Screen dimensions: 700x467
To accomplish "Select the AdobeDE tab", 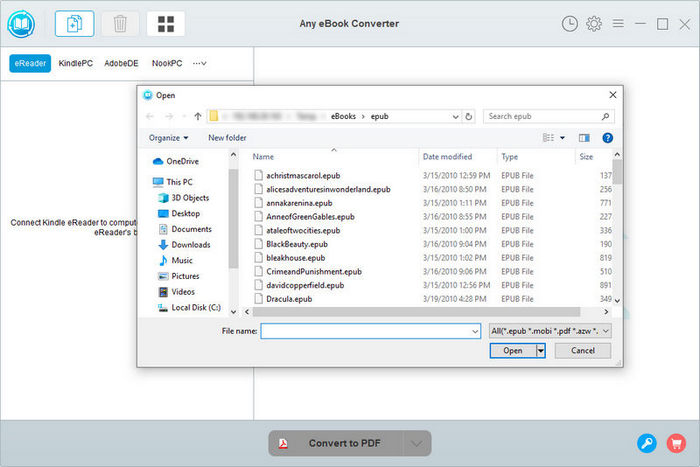I will (x=122, y=63).
